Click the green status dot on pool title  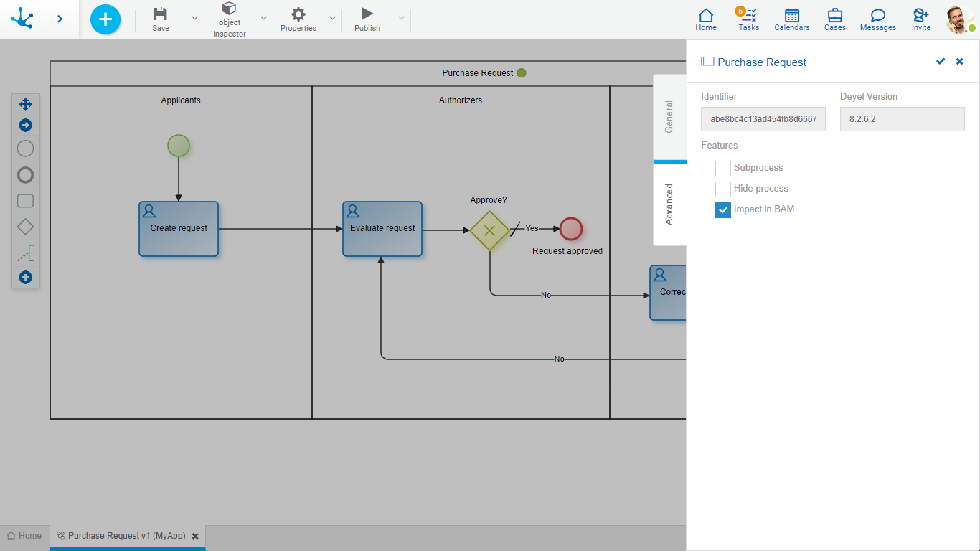pyautogui.click(x=522, y=73)
